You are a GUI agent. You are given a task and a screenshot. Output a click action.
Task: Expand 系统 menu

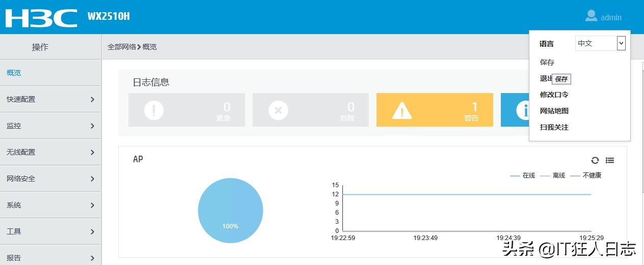click(50, 205)
